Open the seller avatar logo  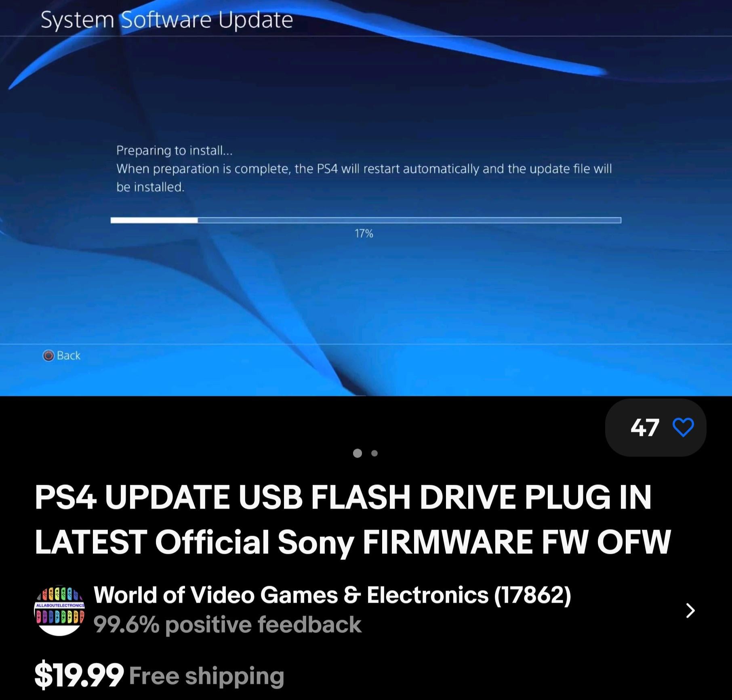pos(59,610)
